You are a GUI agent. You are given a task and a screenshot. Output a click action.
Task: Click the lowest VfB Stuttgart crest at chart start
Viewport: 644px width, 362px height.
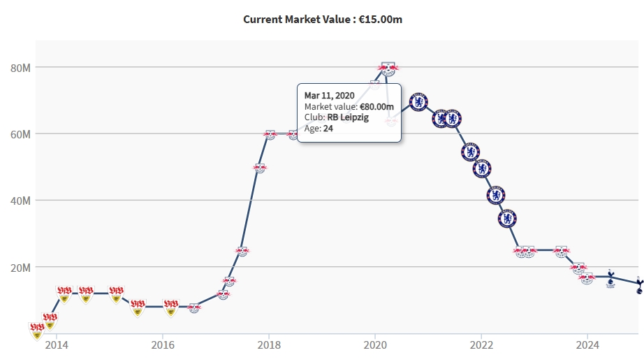[37, 331]
